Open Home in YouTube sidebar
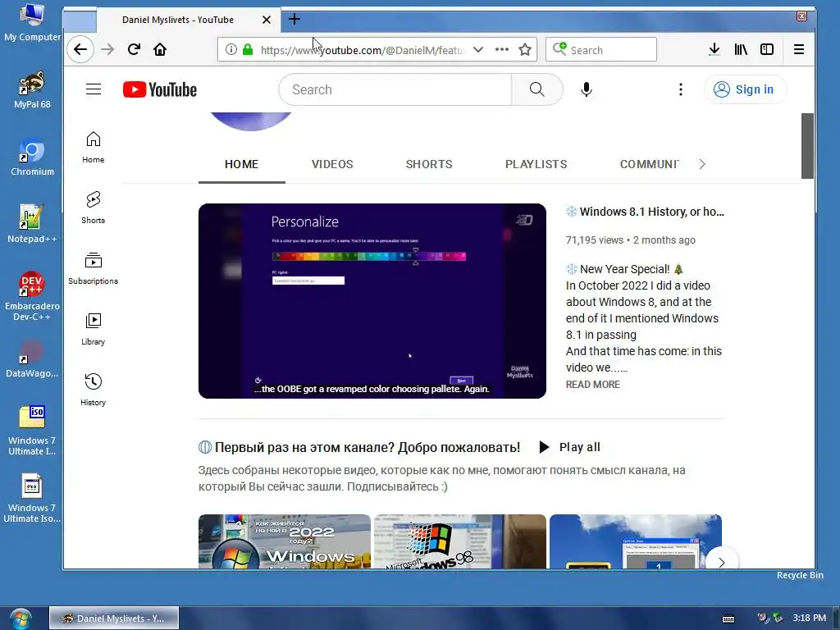The image size is (840, 630). (94, 148)
